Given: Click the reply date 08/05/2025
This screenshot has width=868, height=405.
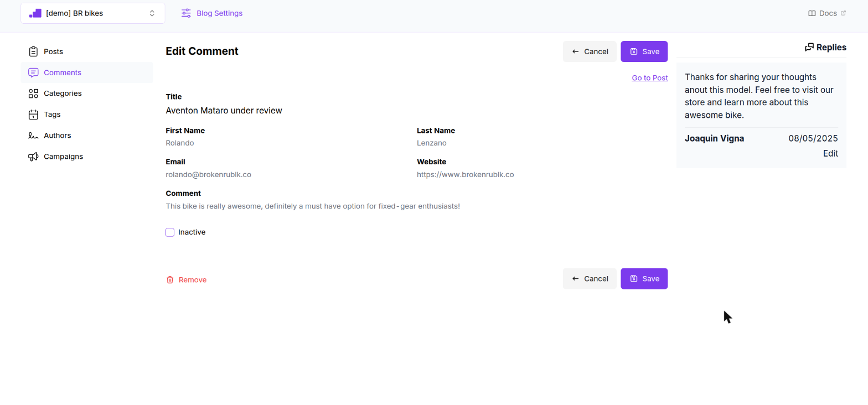Looking at the screenshot, I should 813,138.
